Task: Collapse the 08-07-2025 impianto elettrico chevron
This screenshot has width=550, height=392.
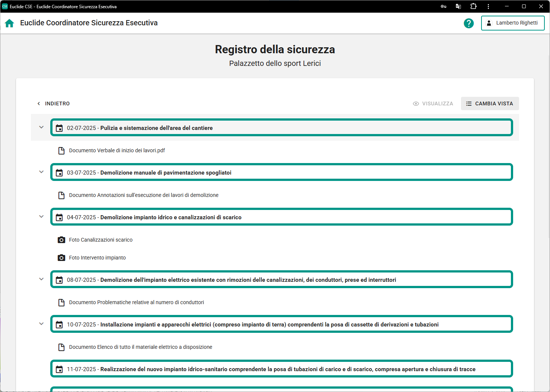Action: click(x=41, y=279)
